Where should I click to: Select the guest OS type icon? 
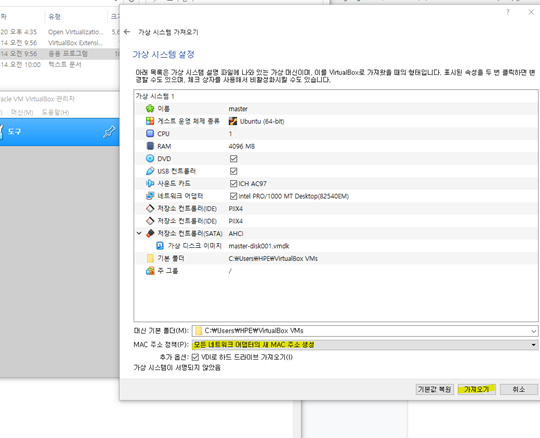pos(150,121)
